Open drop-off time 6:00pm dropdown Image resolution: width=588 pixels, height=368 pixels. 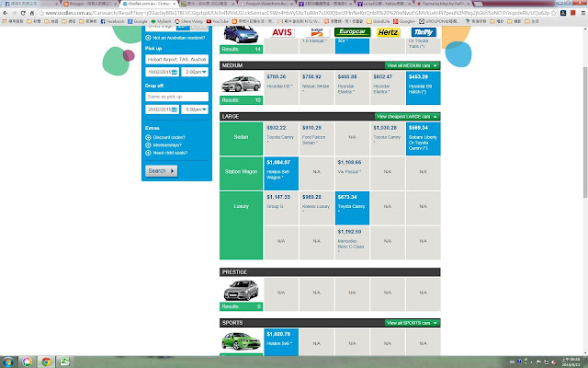point(195,109)
